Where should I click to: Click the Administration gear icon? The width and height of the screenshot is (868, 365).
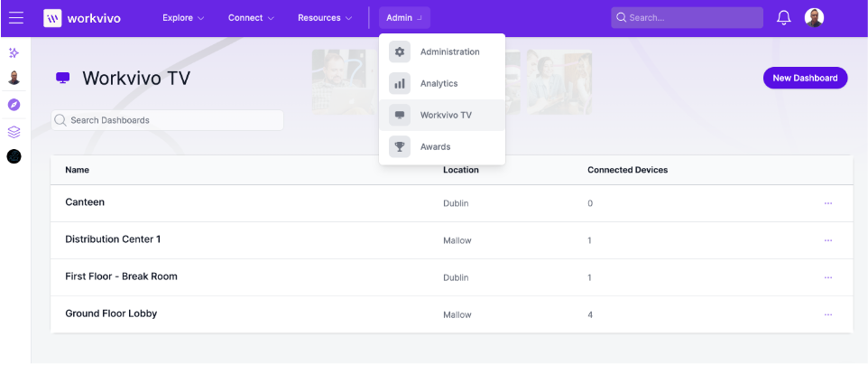399,51
